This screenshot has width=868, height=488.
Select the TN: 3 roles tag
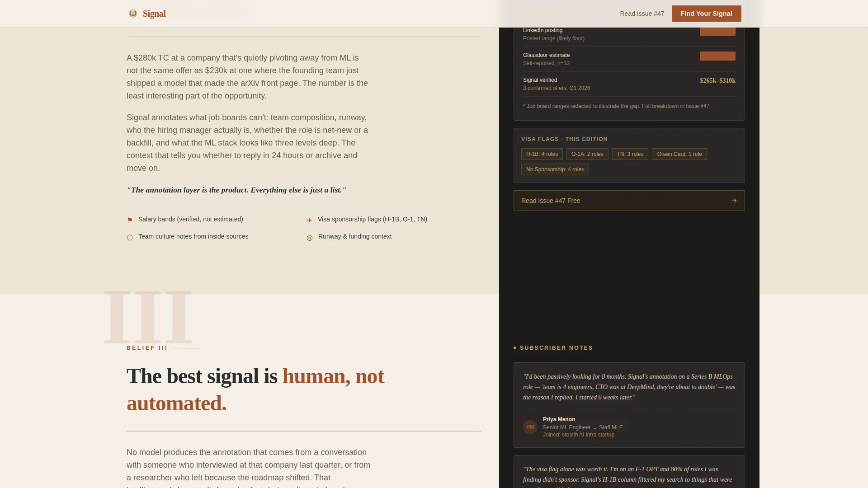[x=630, y=154]
